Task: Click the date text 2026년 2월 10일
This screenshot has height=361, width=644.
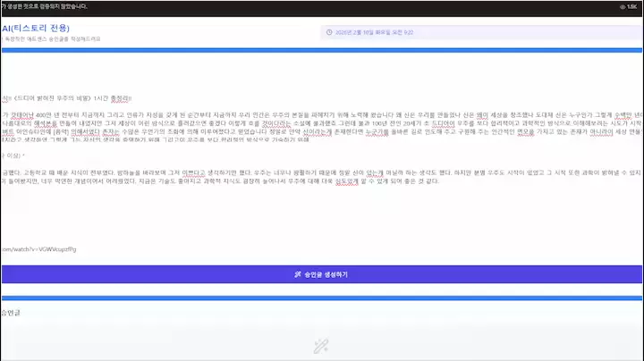Action: point(374,32)
